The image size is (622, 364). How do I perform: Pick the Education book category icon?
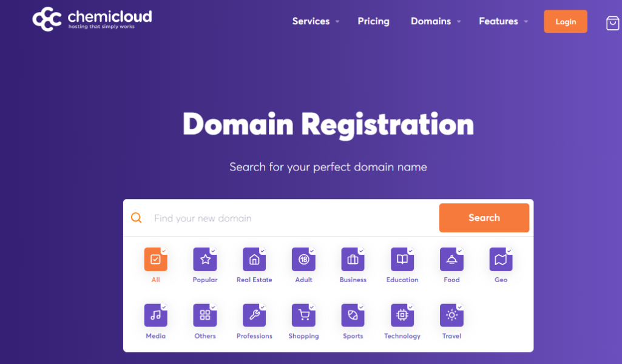[402, 259]
